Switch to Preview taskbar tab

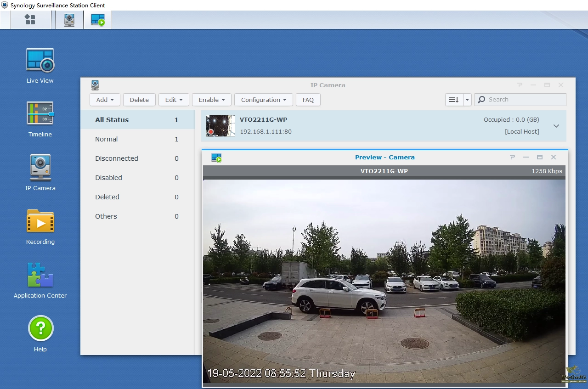tap(98, 20)
